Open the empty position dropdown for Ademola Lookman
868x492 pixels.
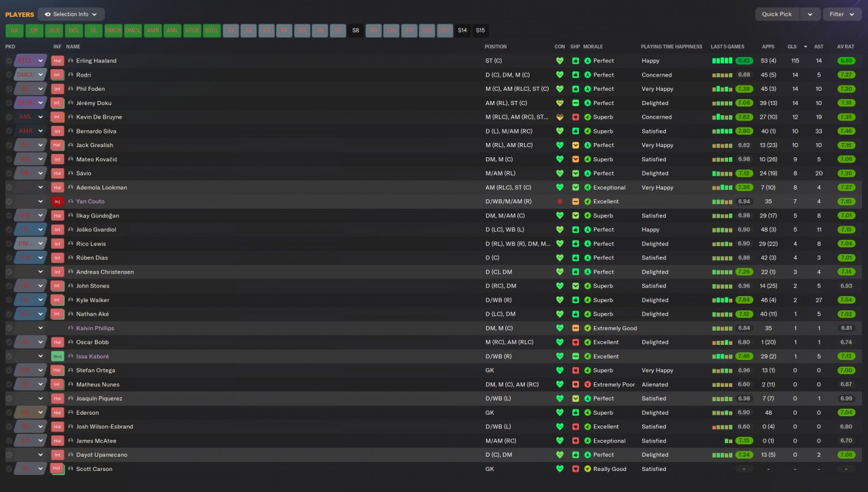tap(31, 188)
